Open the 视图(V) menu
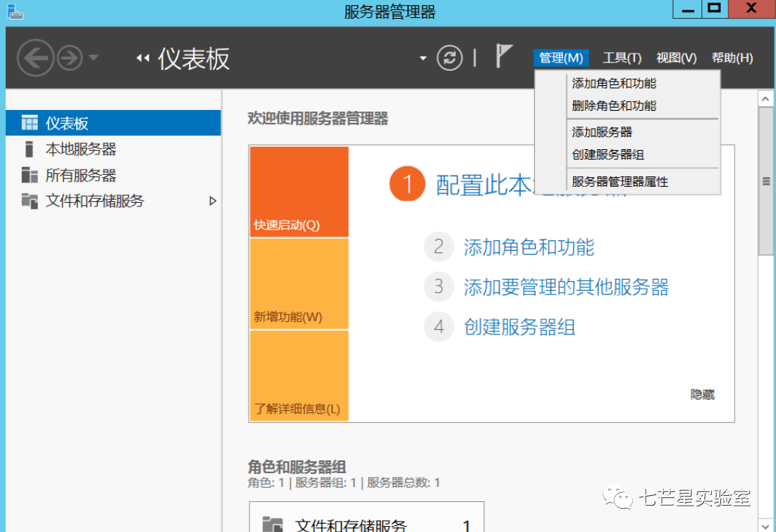Image resolution: width=776 pixels, height=532 pixels. tap(676, 58)
